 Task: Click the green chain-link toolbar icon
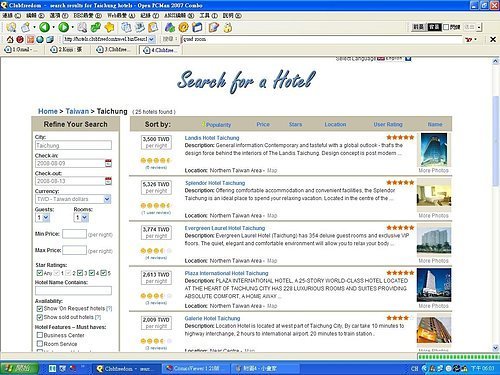coord(96,27)
